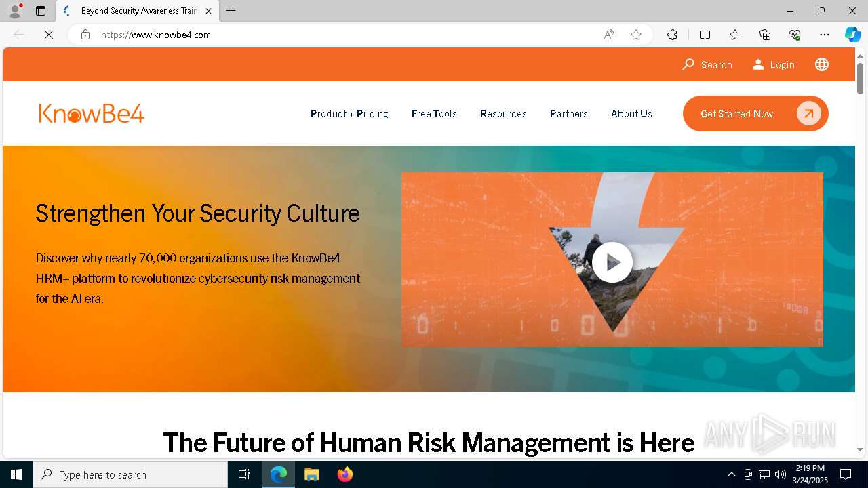Open the browser profile icon

(15, 11)
